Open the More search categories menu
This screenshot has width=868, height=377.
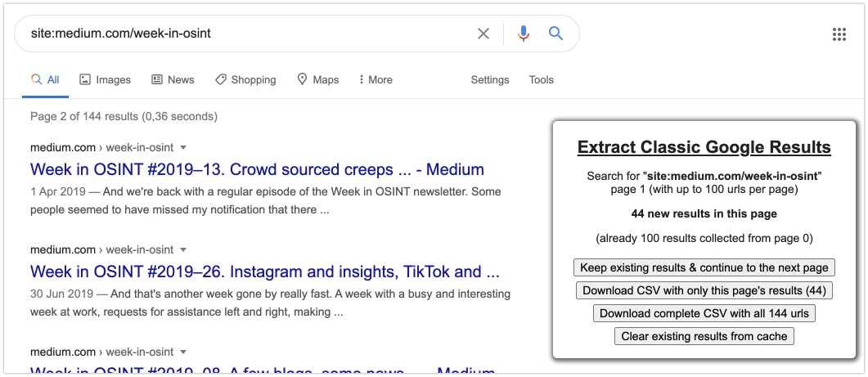376,79
